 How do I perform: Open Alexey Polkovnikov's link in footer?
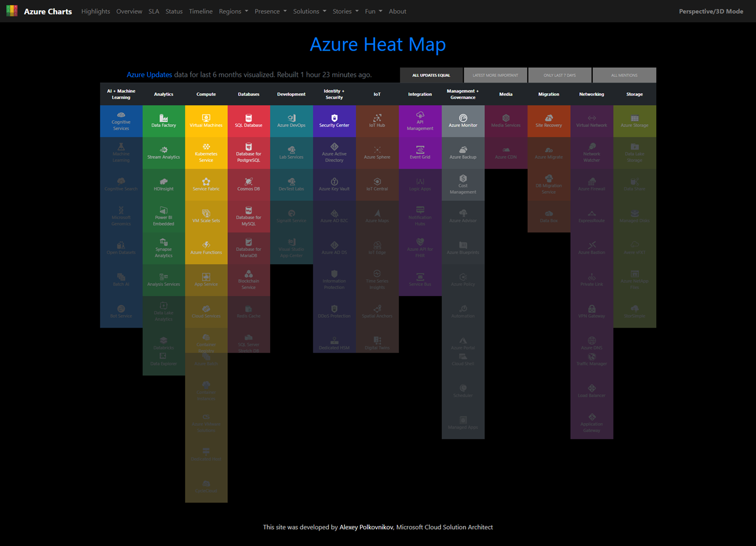tap(366, 527)
